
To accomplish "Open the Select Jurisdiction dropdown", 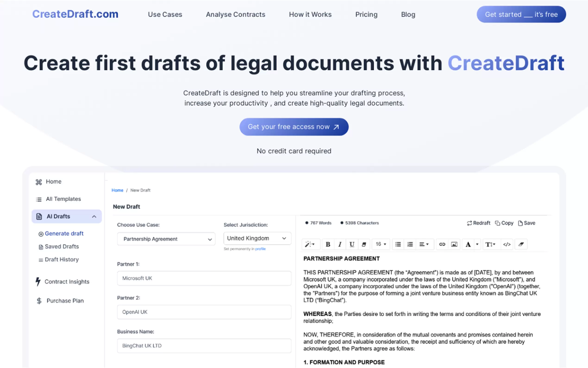I will pos(257,238).
